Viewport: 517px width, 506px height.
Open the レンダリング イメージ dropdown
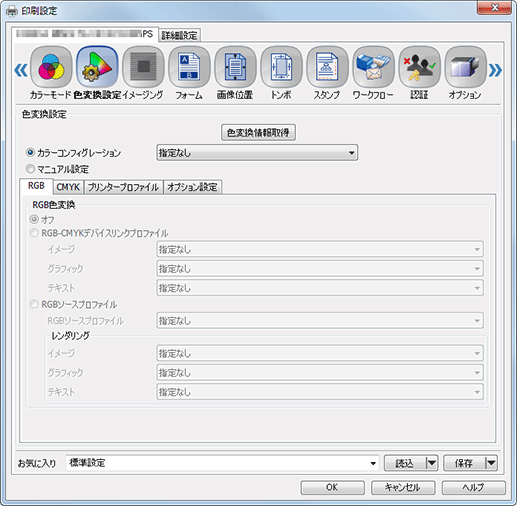320,353
